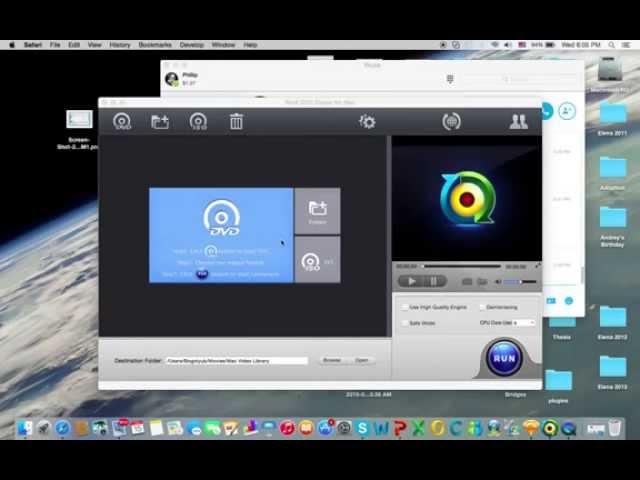Open the Edit menu
Viewport: 640px width, 480px height.
tap(74, 45)
